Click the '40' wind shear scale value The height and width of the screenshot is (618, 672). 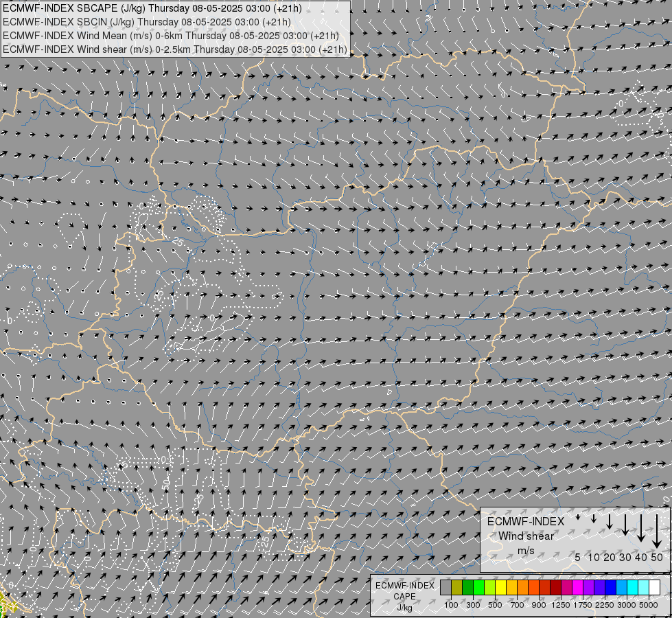click(641, 557)
